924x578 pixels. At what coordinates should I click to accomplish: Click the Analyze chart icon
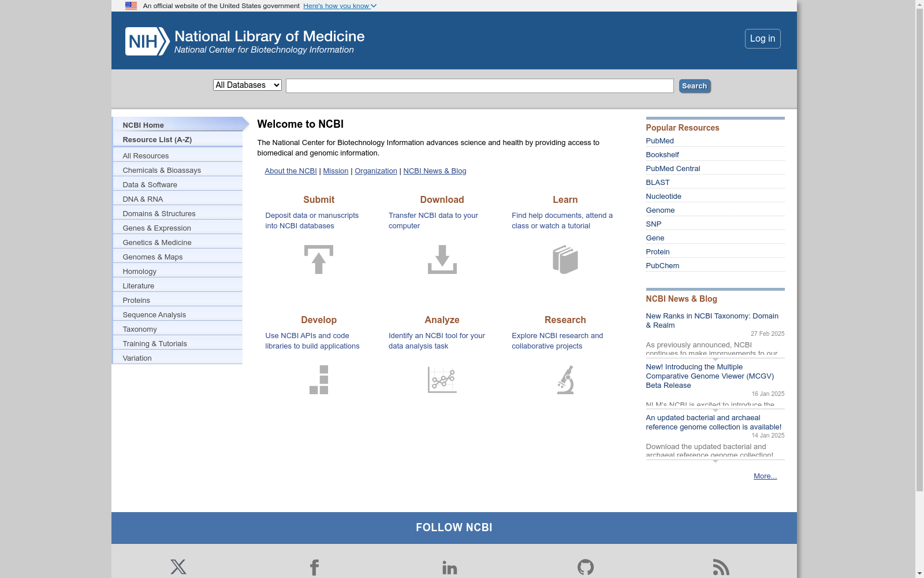pyautogui.click(x=442, y=380)
